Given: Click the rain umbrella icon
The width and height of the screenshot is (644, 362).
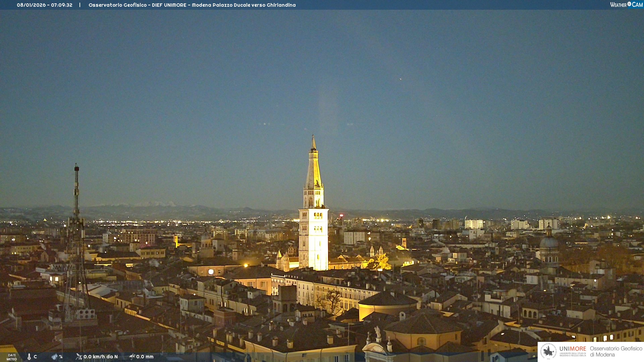Looking at the screenshot, I should tap(132, 357).
